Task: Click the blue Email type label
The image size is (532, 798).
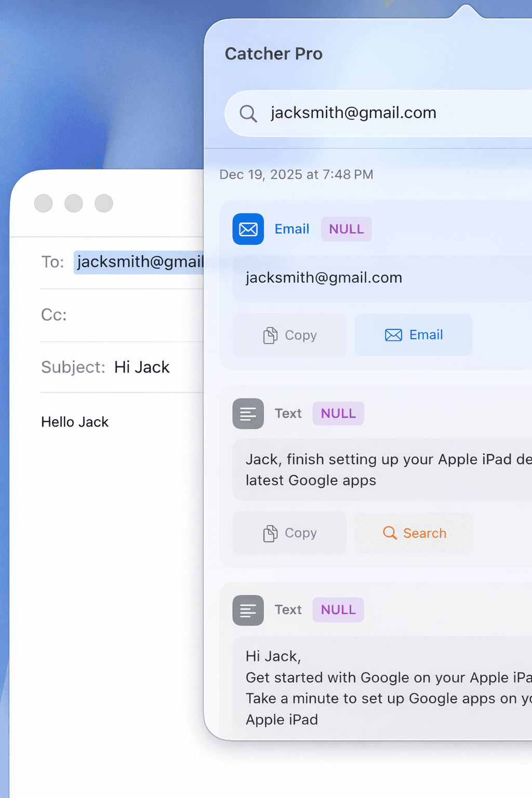Action: pyautogui.click(x=292, y=229)
